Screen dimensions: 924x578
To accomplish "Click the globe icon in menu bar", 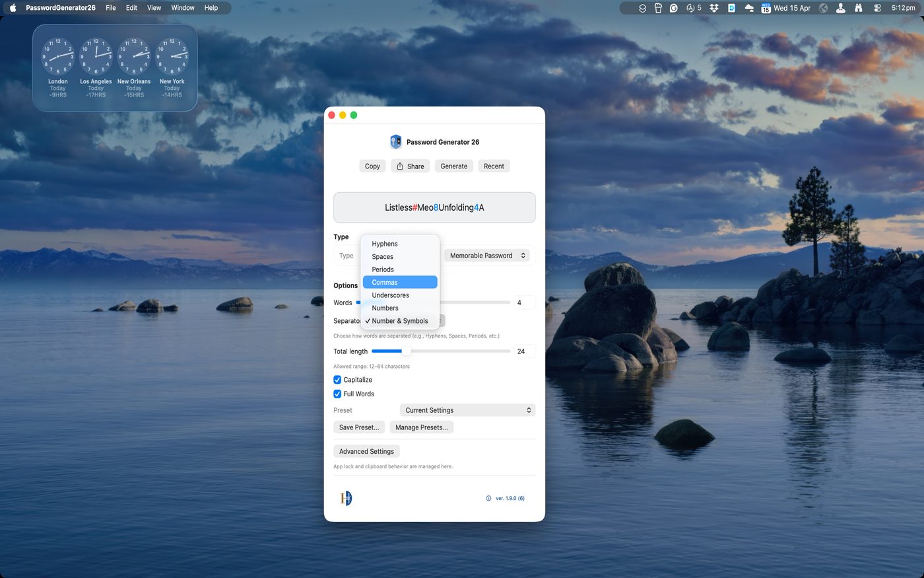I will (x=824, y=8).
